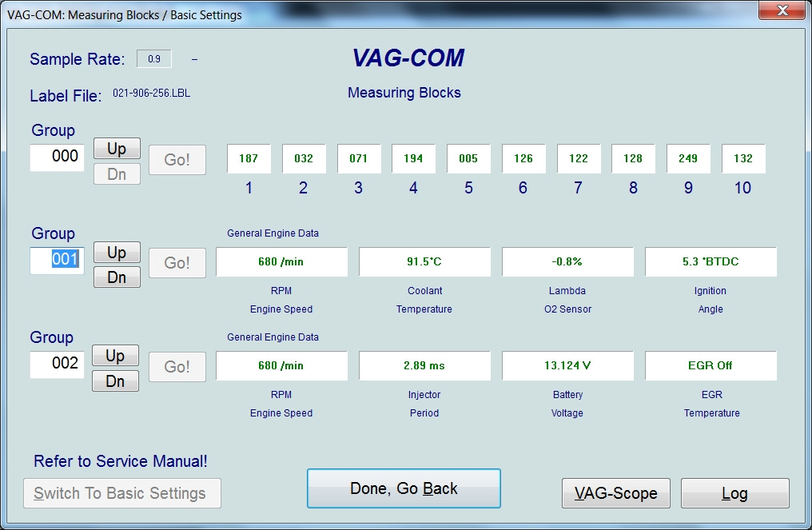Screen dimensions: 812x530
Task: Click the Refer to Service Manual! text
Action: point(120,461)
